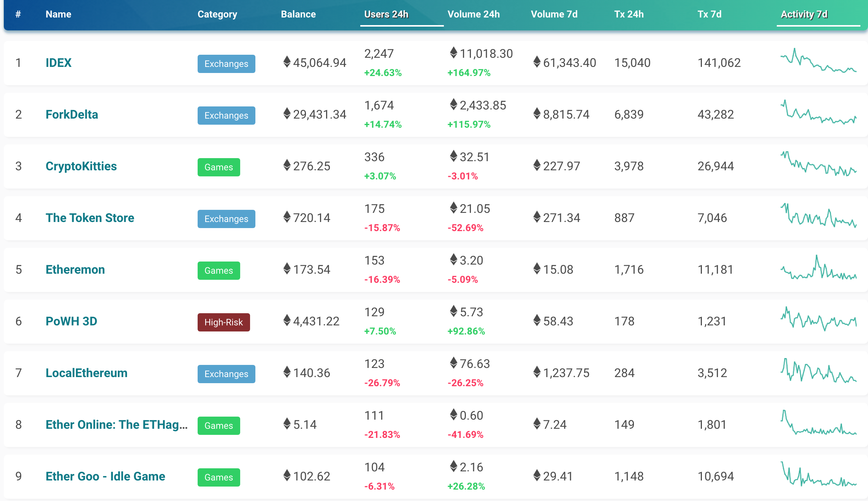The height and width of the screenshot is (501, 868).
Task: Click Games tag in Ether Online row
Action: click(219, 426)
